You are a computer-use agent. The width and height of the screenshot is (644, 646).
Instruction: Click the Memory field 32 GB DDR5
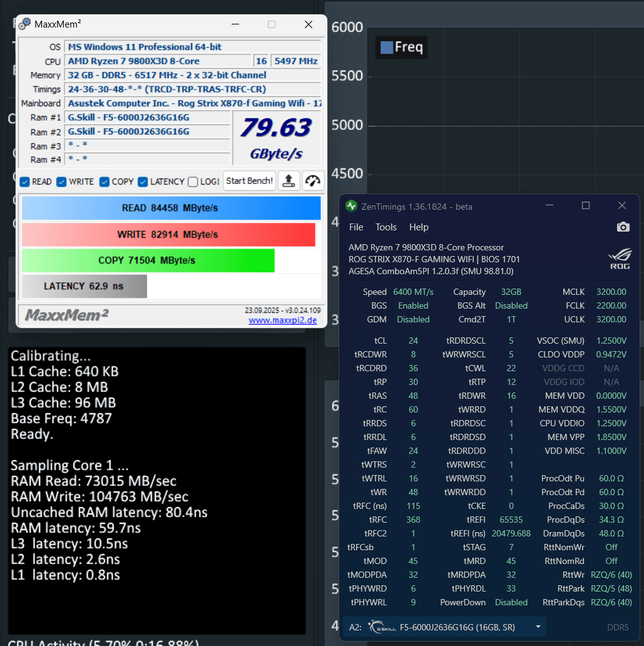[x=193, y=75]
